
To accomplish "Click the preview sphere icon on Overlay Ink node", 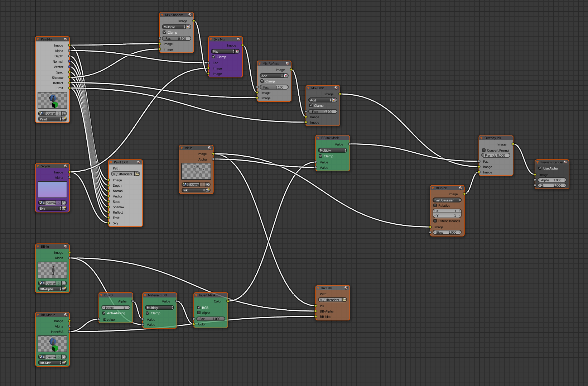I will point(509,138).
